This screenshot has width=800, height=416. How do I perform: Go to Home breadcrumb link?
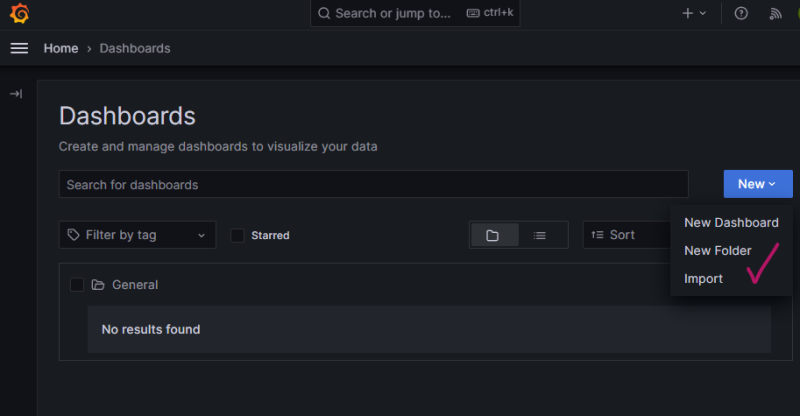tap(61, 48)
